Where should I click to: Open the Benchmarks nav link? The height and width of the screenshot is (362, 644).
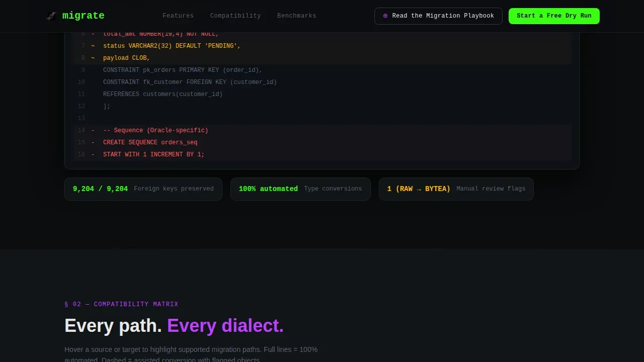click(x=297, y=16)
